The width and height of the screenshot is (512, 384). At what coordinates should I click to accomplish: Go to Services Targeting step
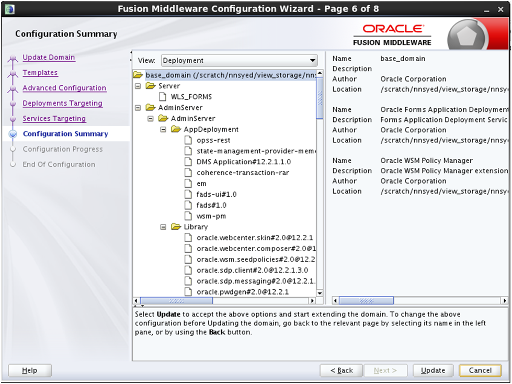(x=54, y=119)
